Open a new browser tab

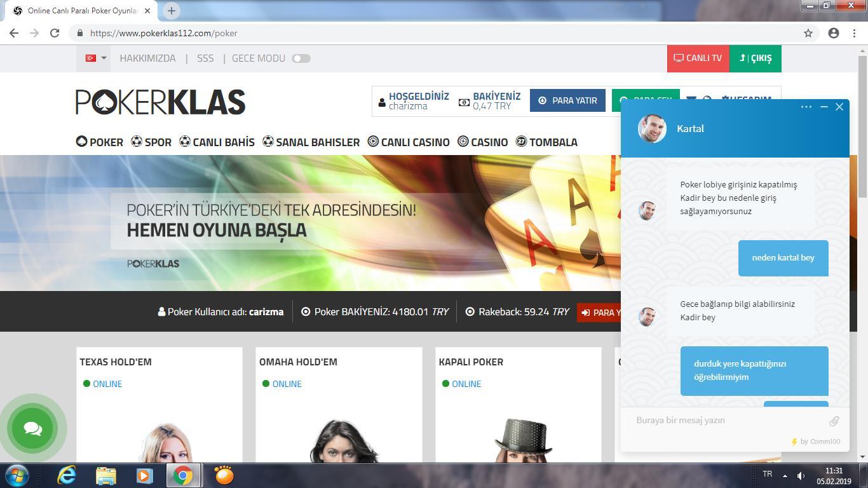[x=171, y=10]
